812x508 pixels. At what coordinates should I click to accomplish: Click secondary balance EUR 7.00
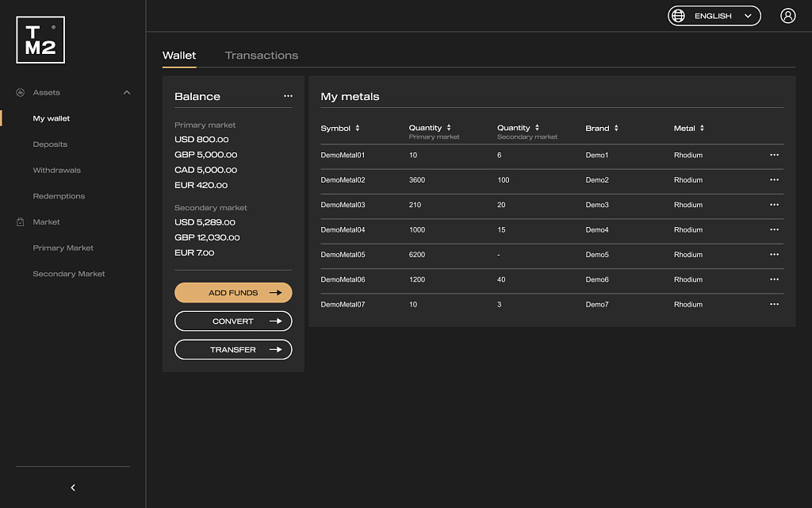coord(194,252)
